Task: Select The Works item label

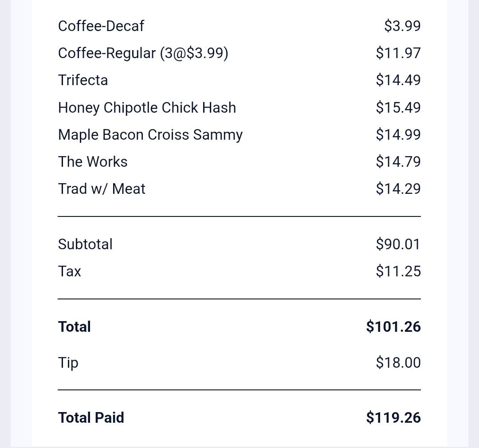Action: (93, 161)
